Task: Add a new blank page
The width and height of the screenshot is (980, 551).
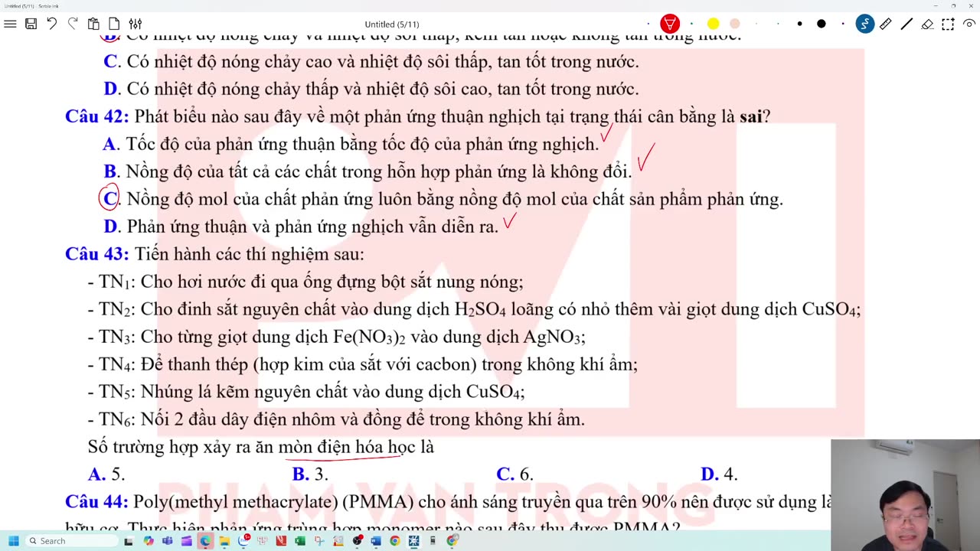Action: (x=114, y=24)
